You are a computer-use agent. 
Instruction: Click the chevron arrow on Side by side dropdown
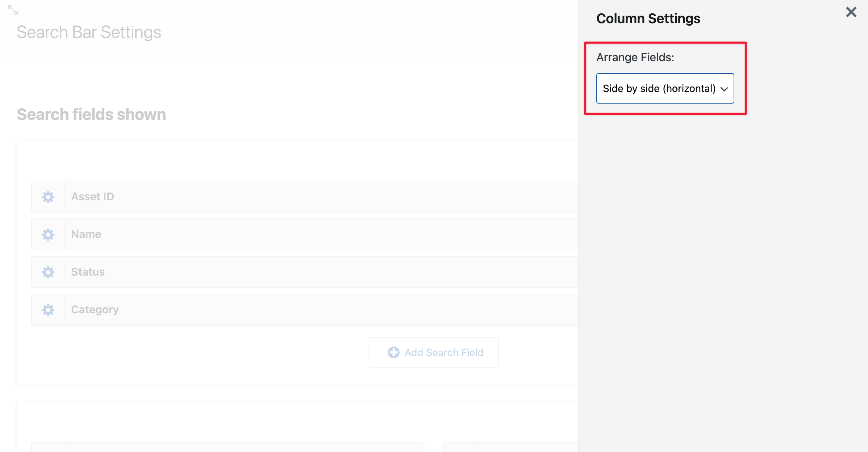coord(724,89)
